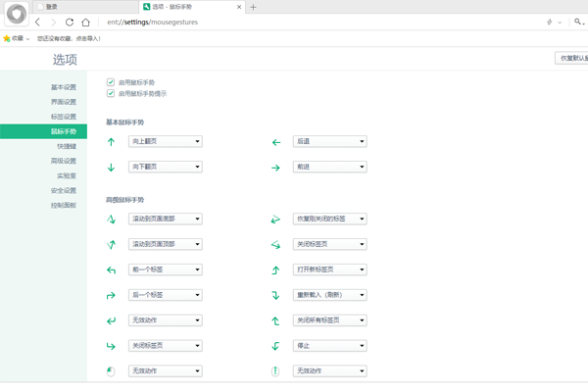Click the favorites star icon

(x=8, y=38)
